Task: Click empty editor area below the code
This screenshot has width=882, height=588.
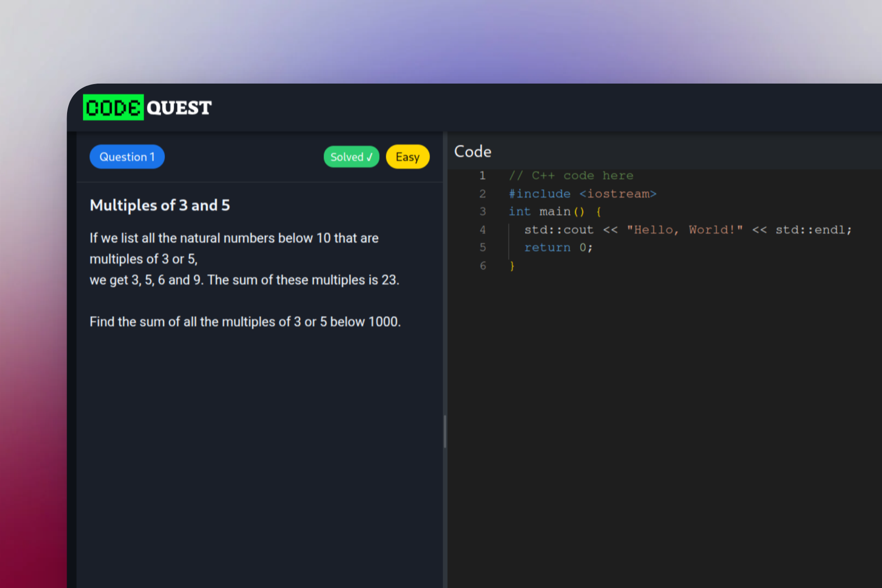Action: click(x=661, y=413)
